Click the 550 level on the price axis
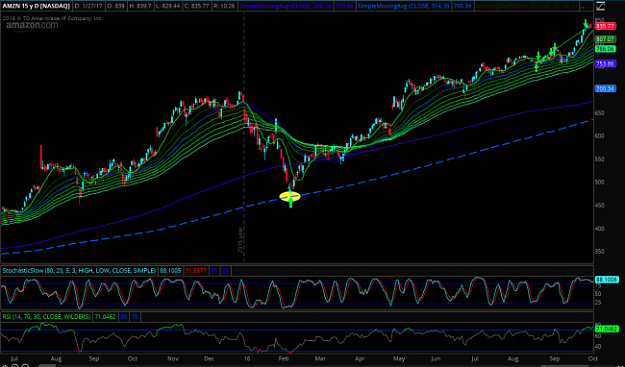Screen dimensions: 625x367 [x=599, y=159]
